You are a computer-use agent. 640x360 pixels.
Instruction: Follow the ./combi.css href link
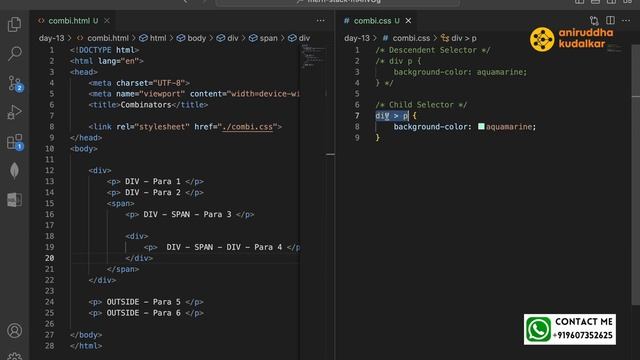pos(247,127)
